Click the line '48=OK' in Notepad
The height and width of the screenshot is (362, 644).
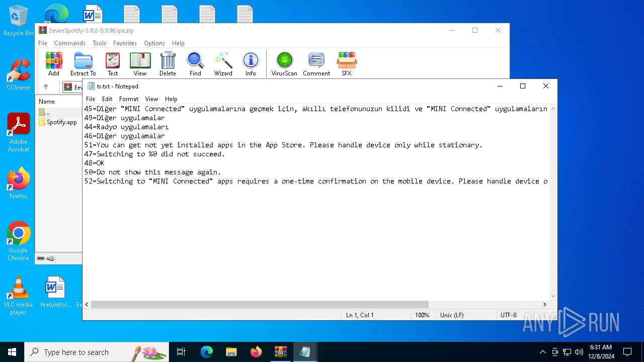click(95, 163)
